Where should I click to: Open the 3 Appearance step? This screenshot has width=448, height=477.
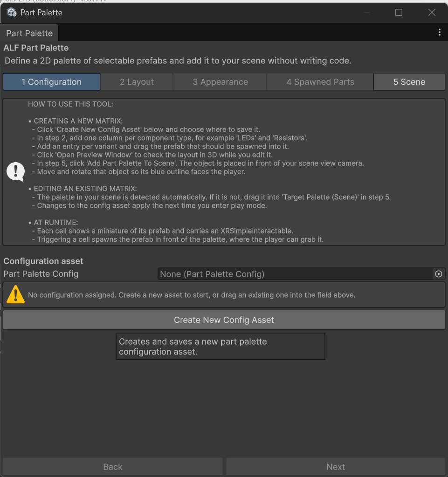click(220, 82)
